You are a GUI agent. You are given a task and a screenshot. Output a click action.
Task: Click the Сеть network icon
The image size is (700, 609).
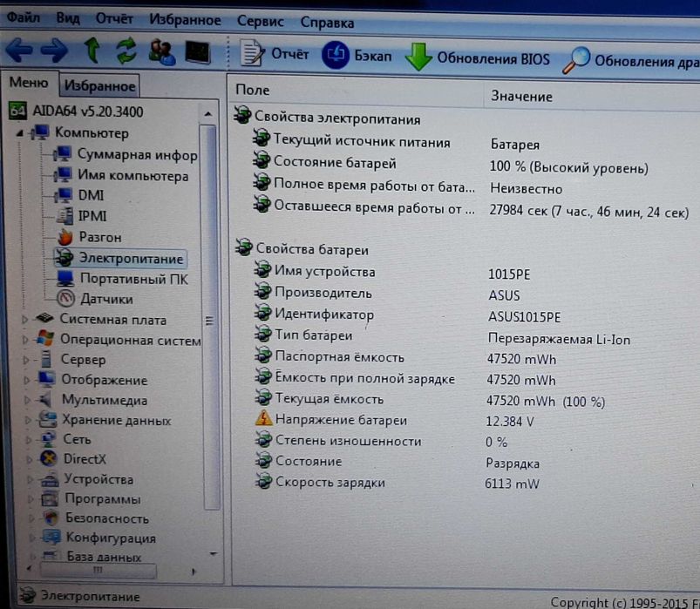(48, 439)
